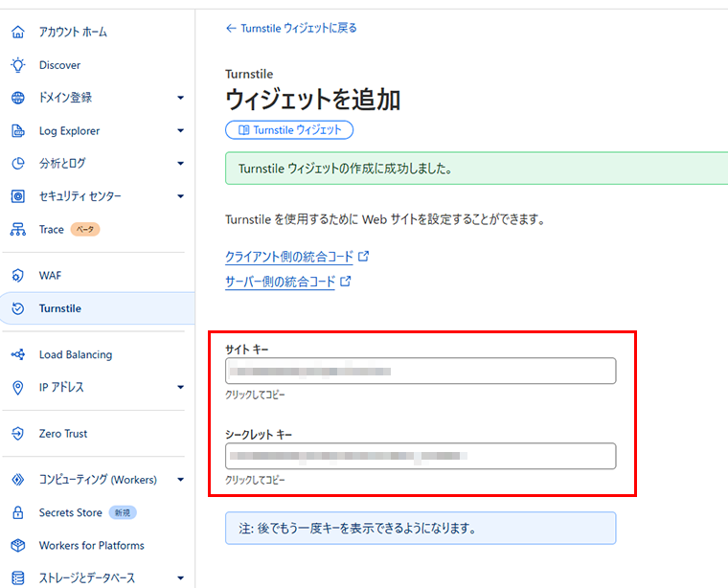The width and height of the screenshot is (728, 588).
Task: Click external link icon next to クライアント側の統合コード
Action: click(364, 257)
